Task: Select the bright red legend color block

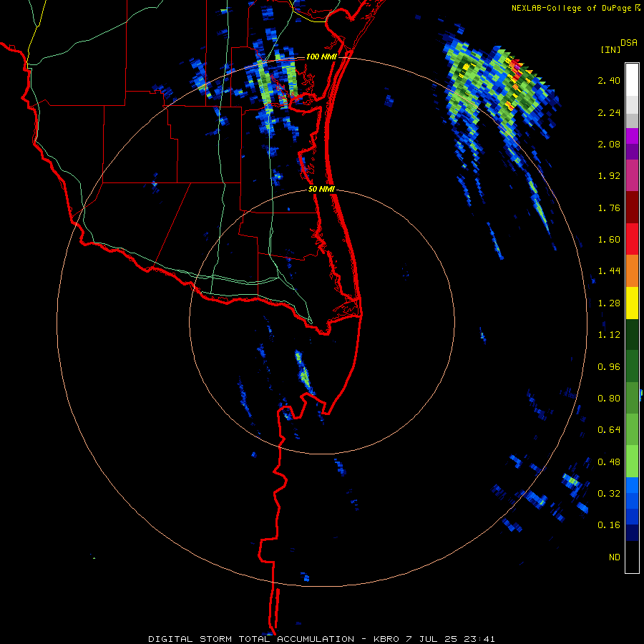Action: click(x=632, y=239)
